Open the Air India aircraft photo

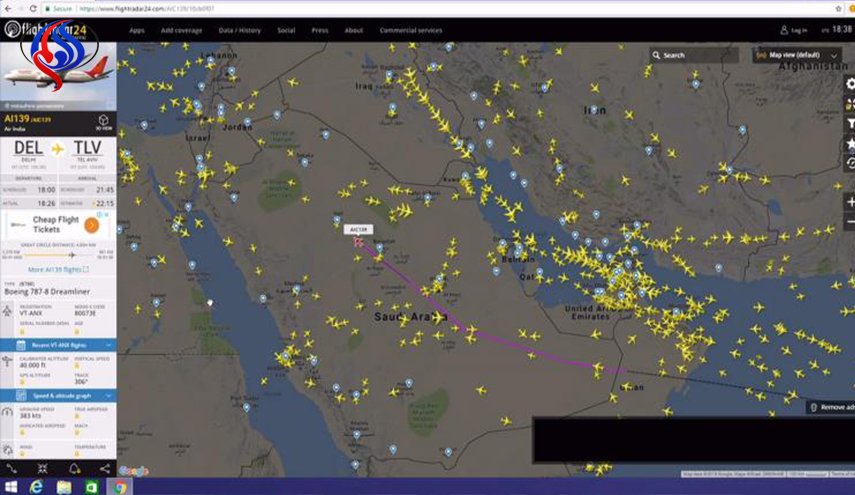click(58, 75)
